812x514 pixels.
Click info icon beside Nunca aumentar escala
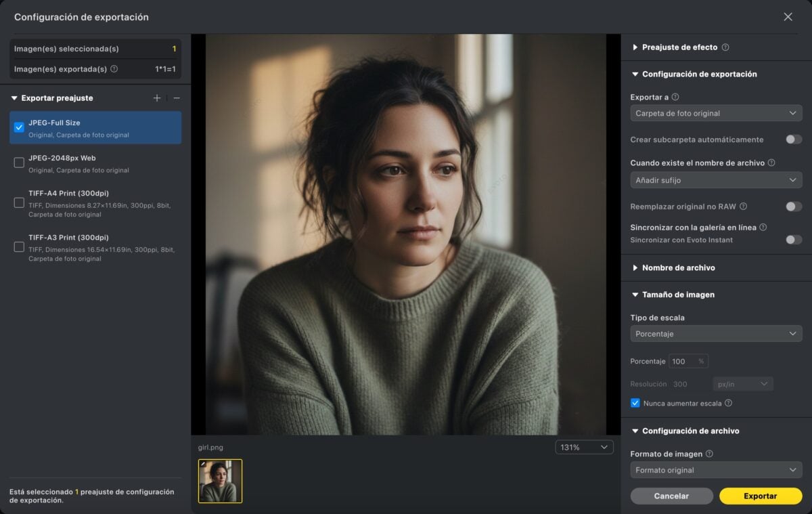point(728,403)
